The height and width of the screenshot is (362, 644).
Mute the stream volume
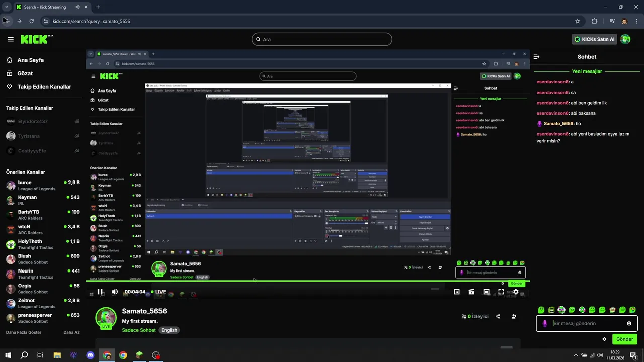[x=115, y=292]
